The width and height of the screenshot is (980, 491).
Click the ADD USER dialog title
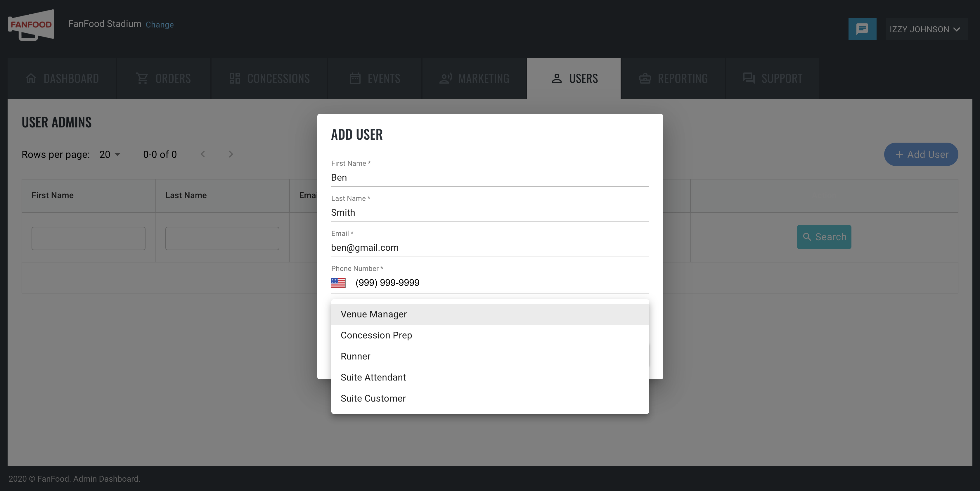[357, 135]
